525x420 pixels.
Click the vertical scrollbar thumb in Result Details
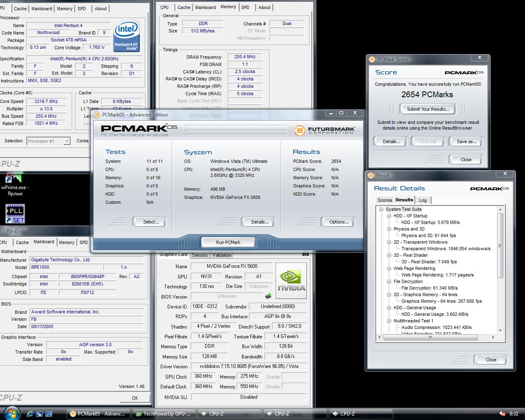[500, 245]
